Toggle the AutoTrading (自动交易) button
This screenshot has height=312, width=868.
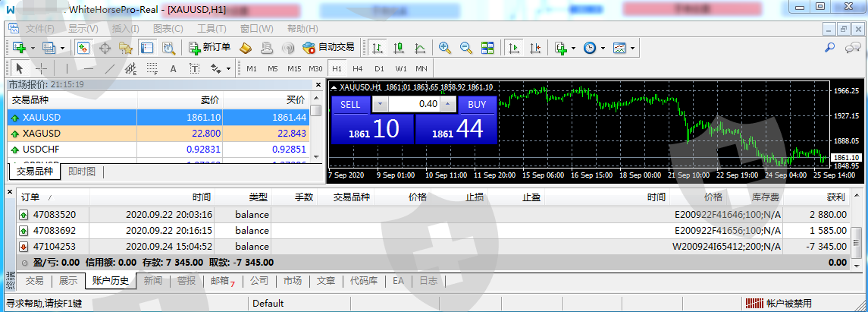[328, 47]
